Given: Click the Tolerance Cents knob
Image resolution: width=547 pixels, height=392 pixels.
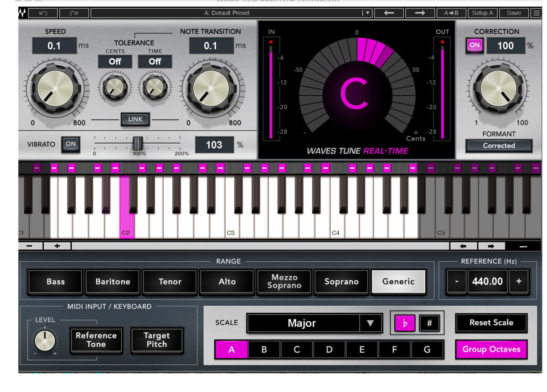Looking at the screenshot, I should tap(114, 88).
